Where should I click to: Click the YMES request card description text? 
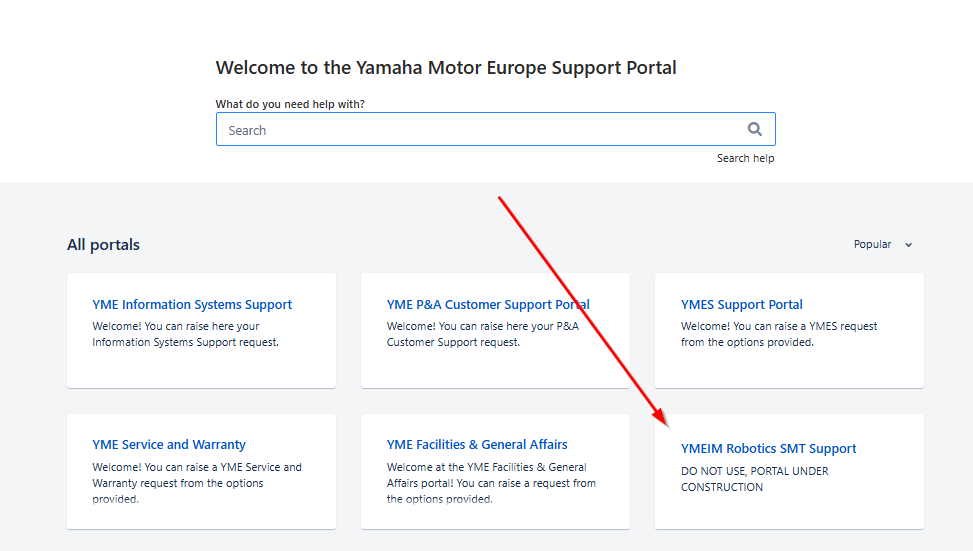click(x=779, y=334)
